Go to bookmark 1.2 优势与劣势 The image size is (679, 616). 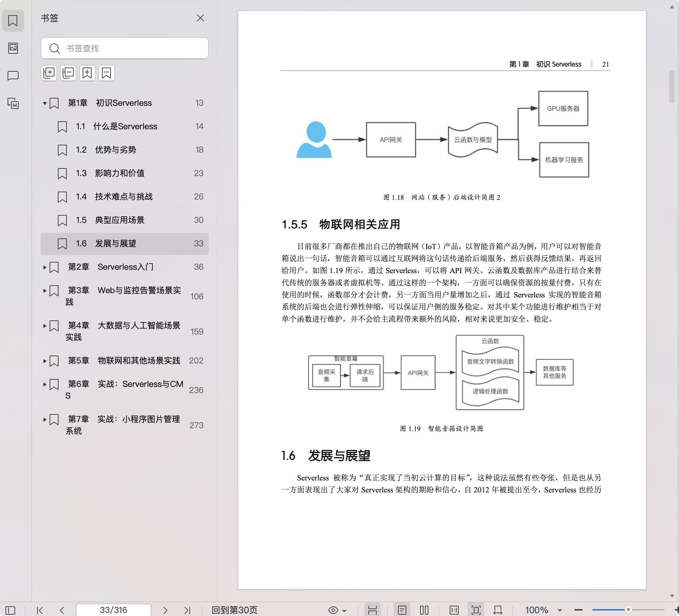(125, 150)
